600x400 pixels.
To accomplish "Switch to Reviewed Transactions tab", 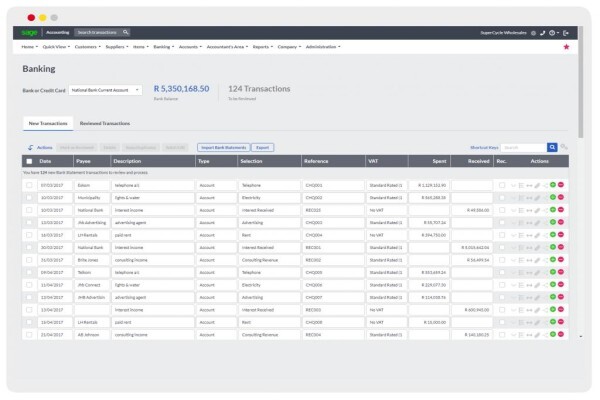I will [x=105, y=123].
